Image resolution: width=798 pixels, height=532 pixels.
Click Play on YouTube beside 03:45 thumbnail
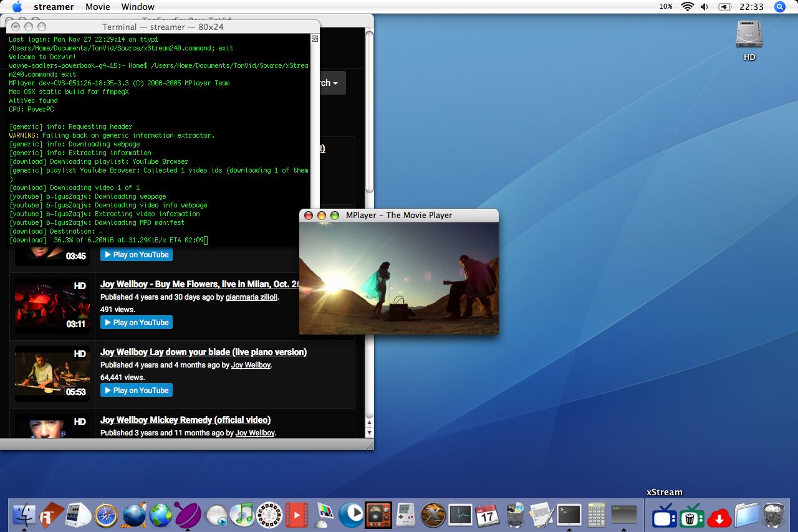pyautogui.click(x=137, y=255)
